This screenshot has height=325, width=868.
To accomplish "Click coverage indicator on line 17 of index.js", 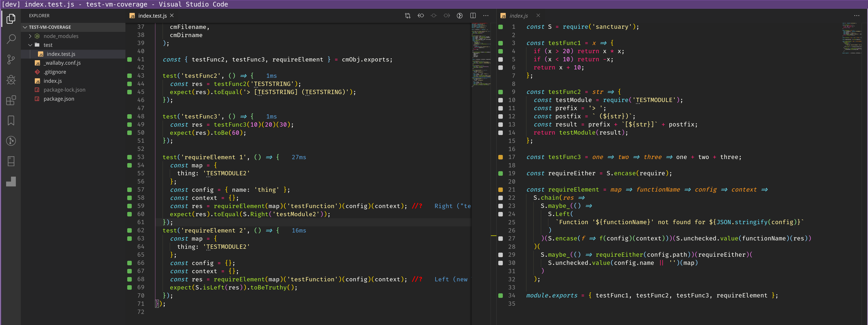I will point(500,157).
